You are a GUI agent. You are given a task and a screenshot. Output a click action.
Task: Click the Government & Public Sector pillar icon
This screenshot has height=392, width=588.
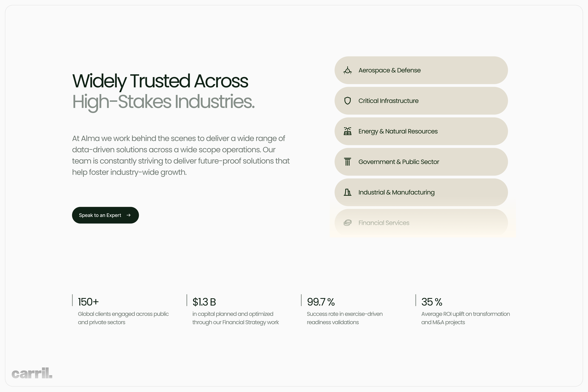[348, 162]
